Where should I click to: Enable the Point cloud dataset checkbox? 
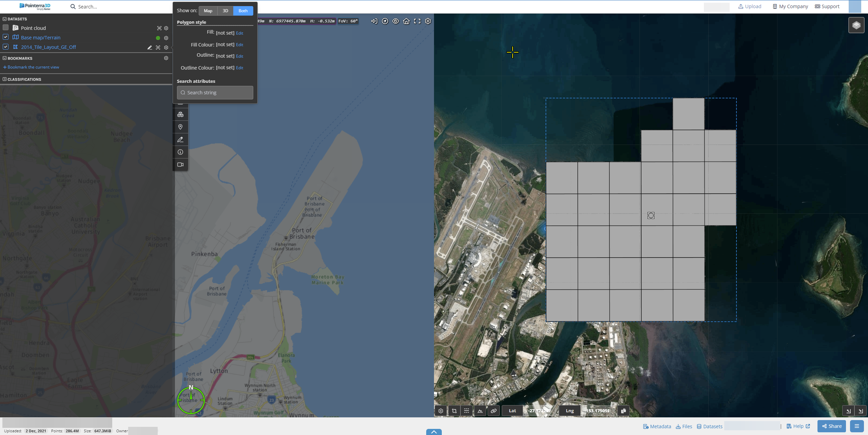point(5,27)
